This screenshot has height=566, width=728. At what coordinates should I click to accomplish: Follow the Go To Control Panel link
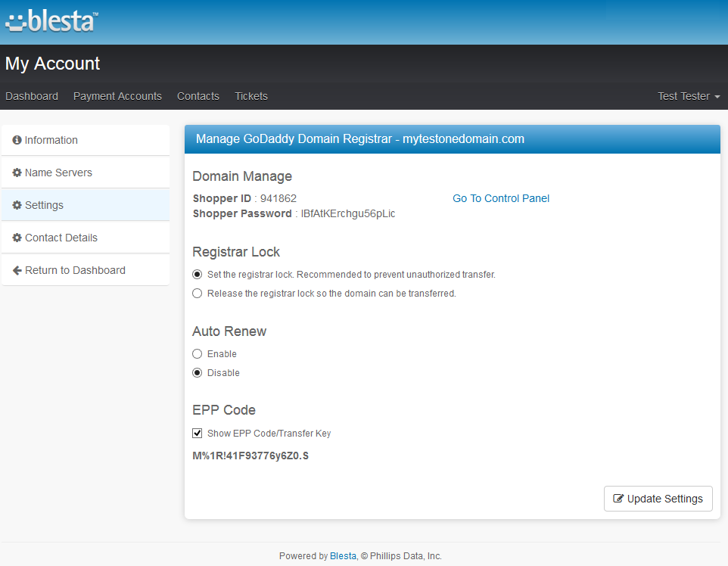point(501,198)
